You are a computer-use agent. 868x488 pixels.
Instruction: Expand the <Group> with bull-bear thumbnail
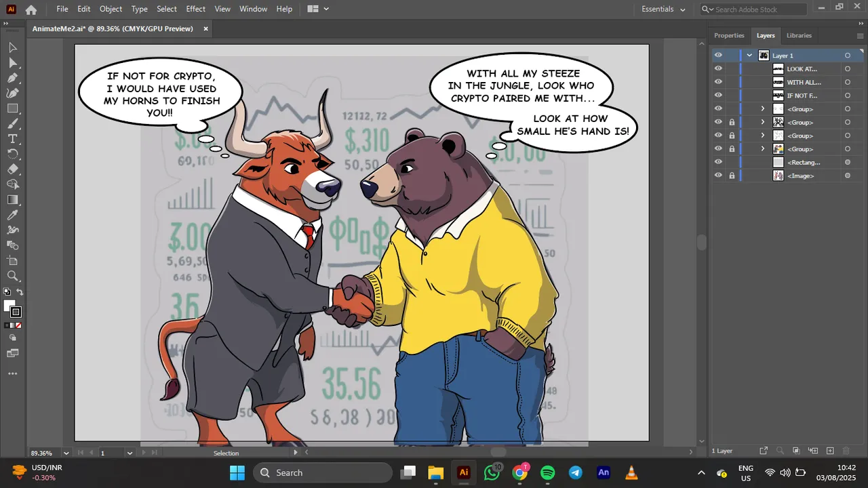pyautogui.click(x=762, y=149)
